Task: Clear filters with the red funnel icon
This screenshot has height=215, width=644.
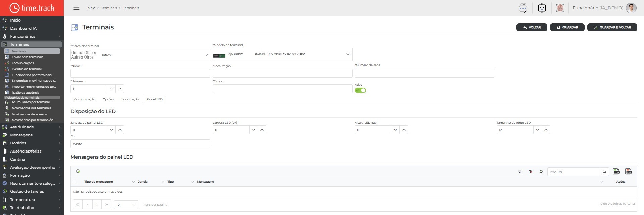Action: pos(530,172)
